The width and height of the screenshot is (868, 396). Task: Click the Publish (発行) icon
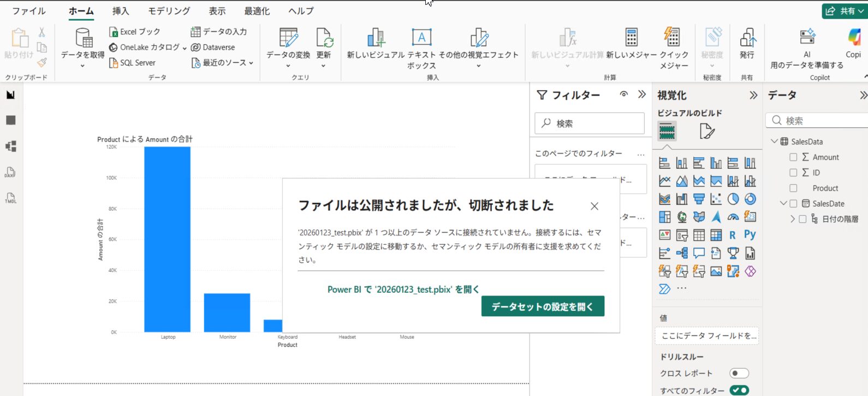(x=747, y=39)
